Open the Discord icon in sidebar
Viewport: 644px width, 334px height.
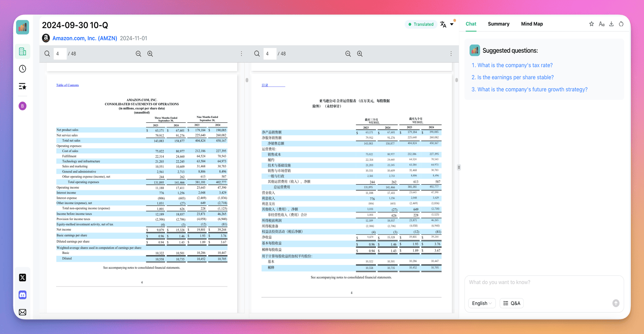[23, 295]
